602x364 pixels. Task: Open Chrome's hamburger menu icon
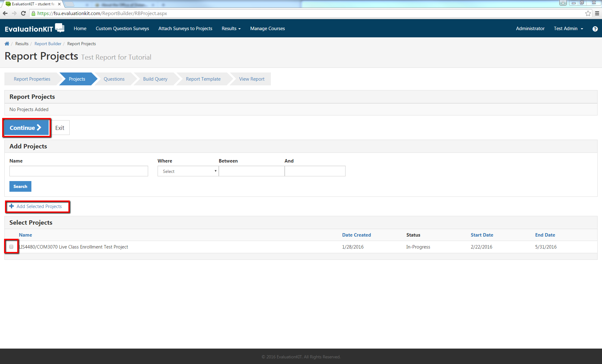tap(597, 13)
